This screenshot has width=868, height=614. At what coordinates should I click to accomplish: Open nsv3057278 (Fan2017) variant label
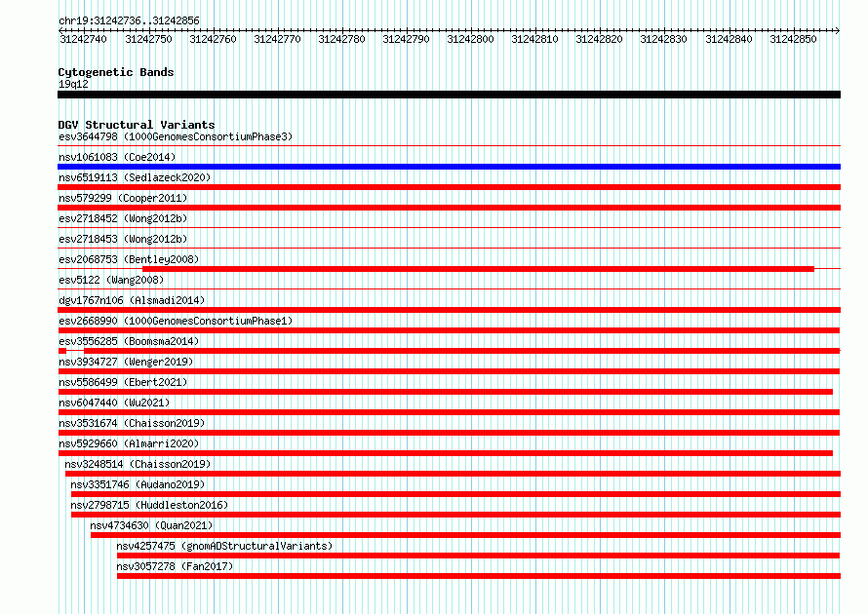tap(175, 566)
